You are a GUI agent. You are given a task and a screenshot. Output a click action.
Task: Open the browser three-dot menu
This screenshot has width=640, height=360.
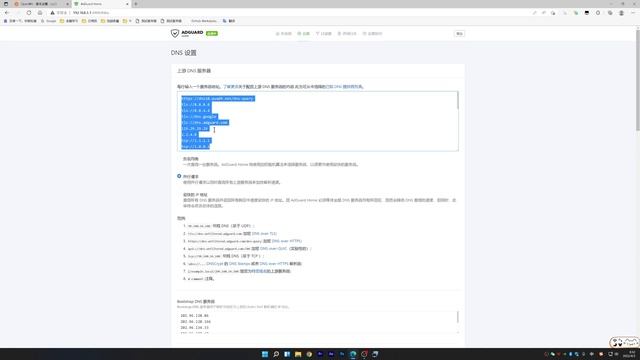[633, 13]
